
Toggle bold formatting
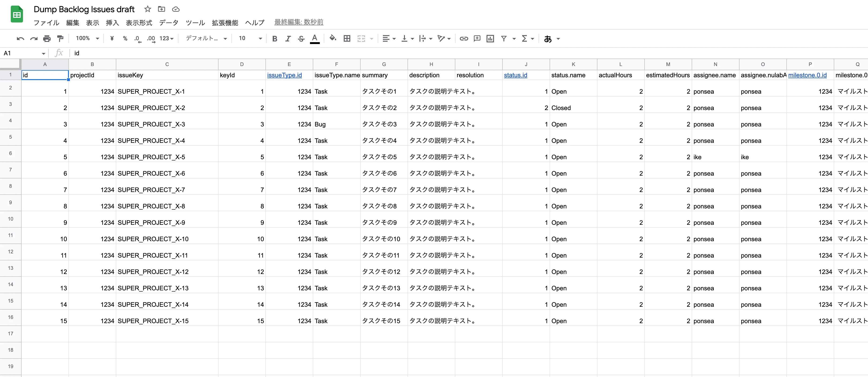[x=275, y=39]
